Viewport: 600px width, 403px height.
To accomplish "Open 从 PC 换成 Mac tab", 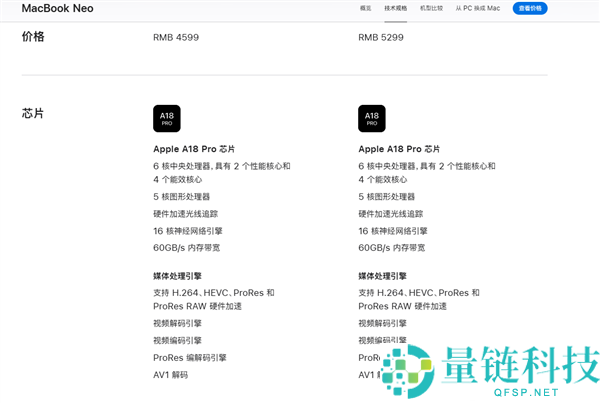I will 478,8.
